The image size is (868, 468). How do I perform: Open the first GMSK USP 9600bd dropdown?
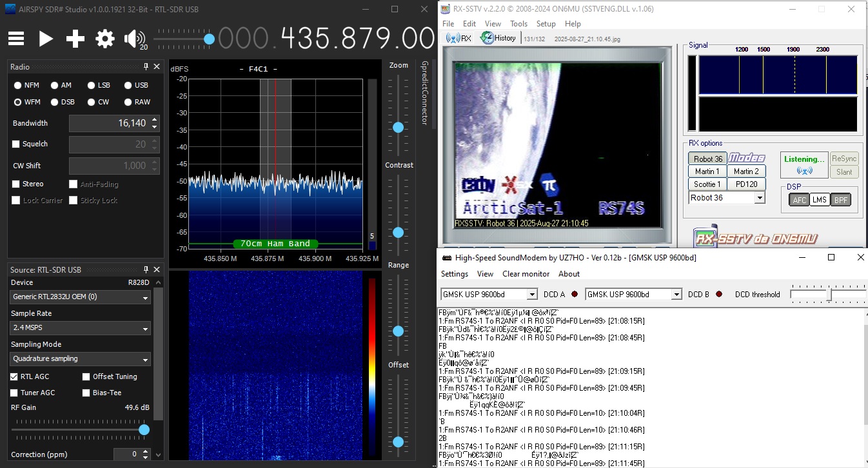532,295
